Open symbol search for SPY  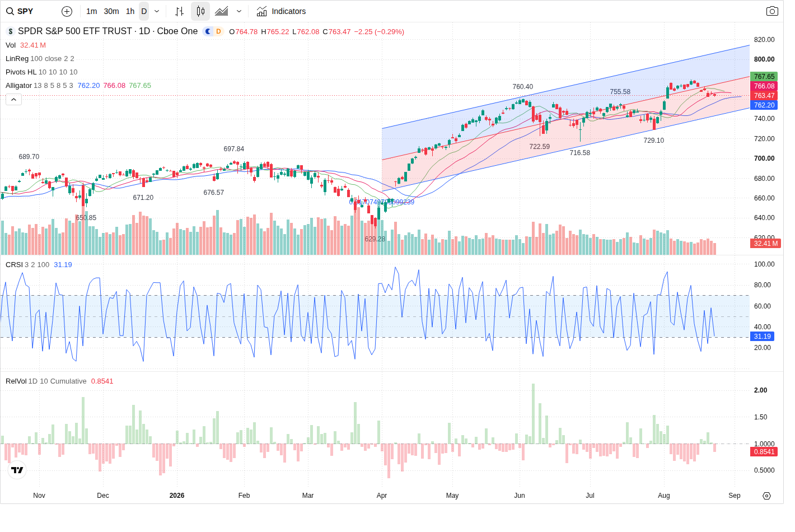point(20,11)
